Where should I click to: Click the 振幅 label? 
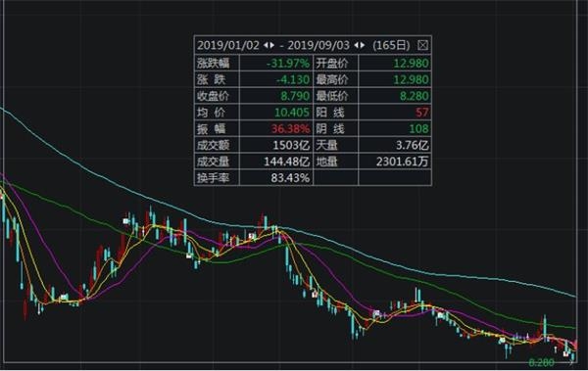click(212, 129)
